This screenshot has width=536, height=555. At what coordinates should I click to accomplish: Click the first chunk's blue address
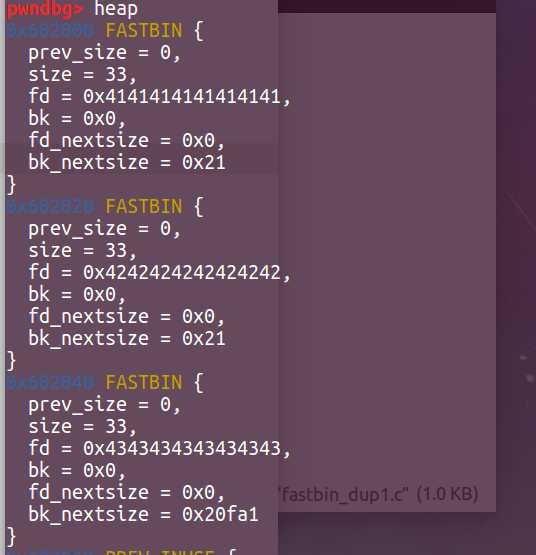pyautogui.click(x=50, y=30)
